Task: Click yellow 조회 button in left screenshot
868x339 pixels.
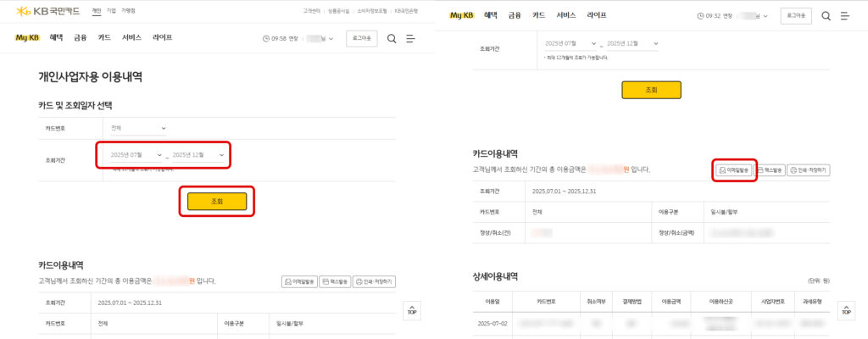Action: click(217, 201)
